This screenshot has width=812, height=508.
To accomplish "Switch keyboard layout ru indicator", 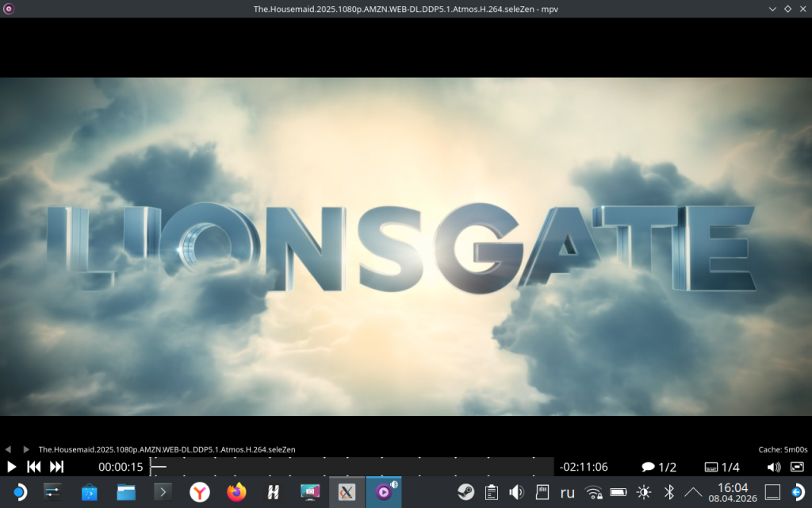I will (567, 492).
